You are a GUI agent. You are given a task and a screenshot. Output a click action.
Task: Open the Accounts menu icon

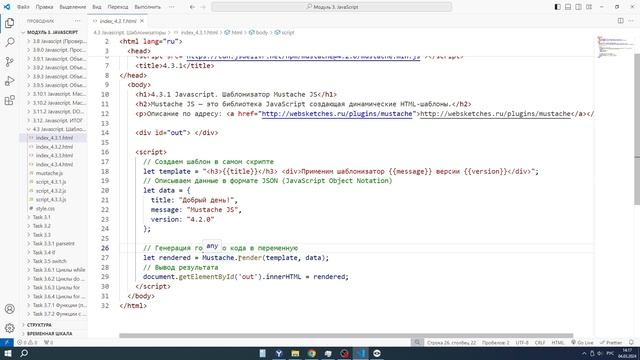pyautogui.click(x=10, y=309)
